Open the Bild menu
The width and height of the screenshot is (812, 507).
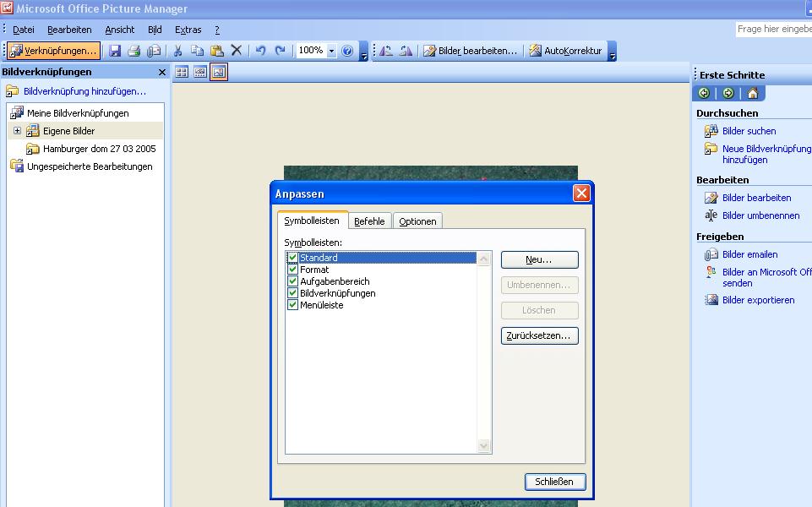click(x=155, y=30)
